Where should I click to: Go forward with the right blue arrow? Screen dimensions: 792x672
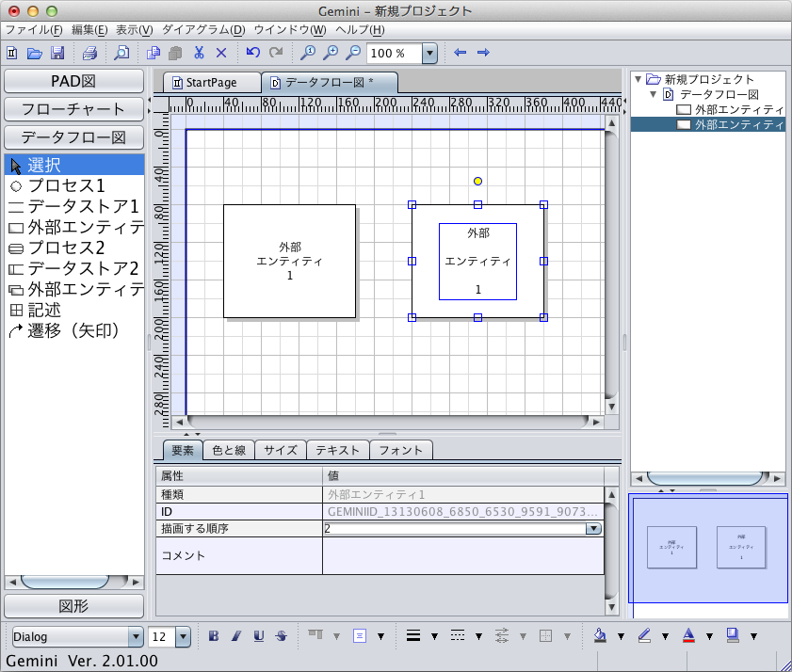[x=483, y=52]
